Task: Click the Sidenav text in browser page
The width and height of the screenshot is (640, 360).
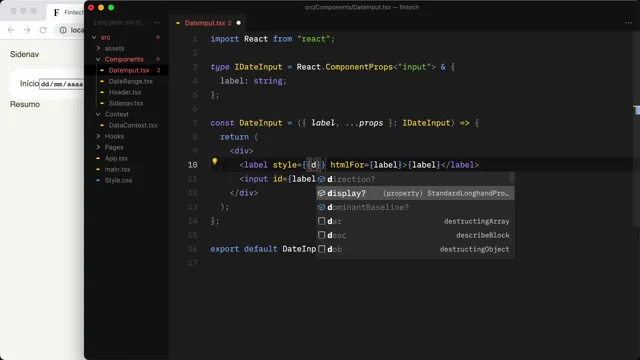Action: [x=24, y=54]
